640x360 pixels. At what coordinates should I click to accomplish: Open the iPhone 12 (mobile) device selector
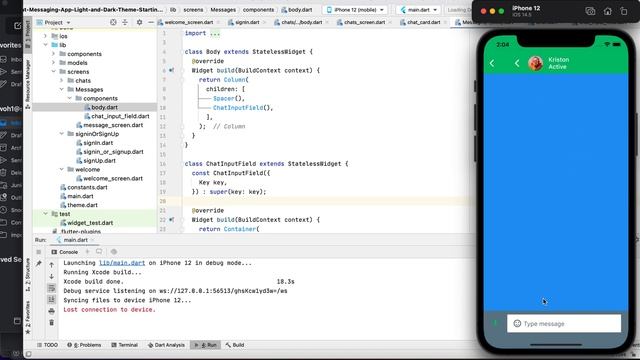pyautogui.click(x=355, y=9)
